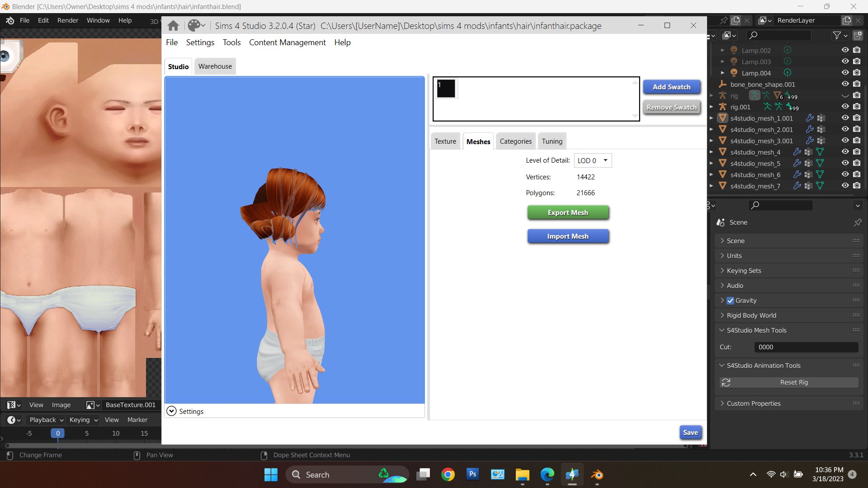Toggle visibility eye for s4studio_mesh_3.001
This screenshot has width=868, height=488.
(845, 141)
